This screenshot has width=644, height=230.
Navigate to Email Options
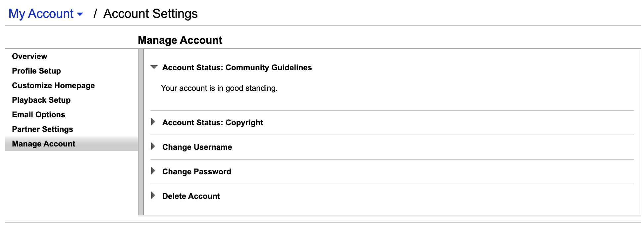coord(38,115)
